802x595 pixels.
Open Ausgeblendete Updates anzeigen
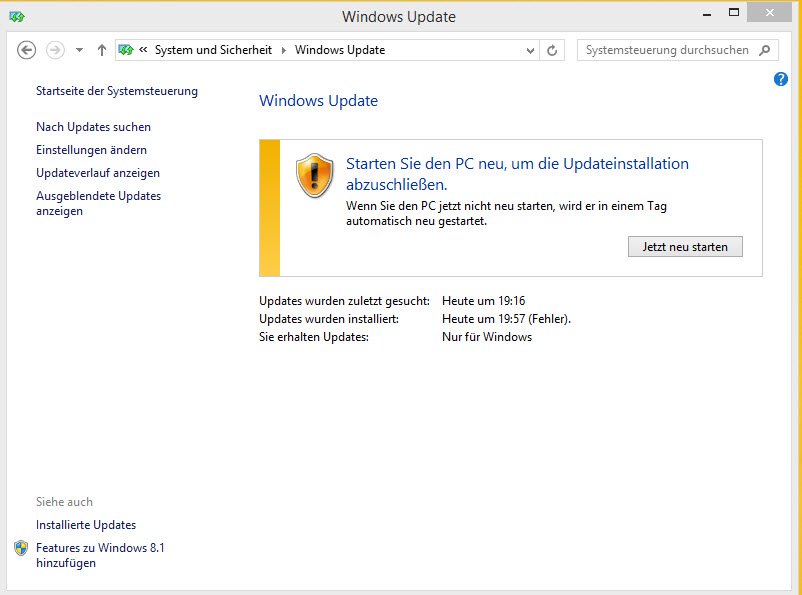(98, 204)
